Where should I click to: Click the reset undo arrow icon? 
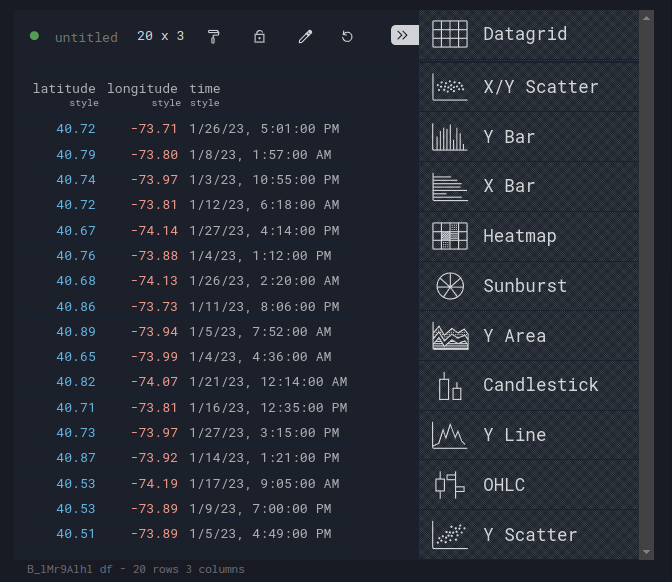[347, 37]
